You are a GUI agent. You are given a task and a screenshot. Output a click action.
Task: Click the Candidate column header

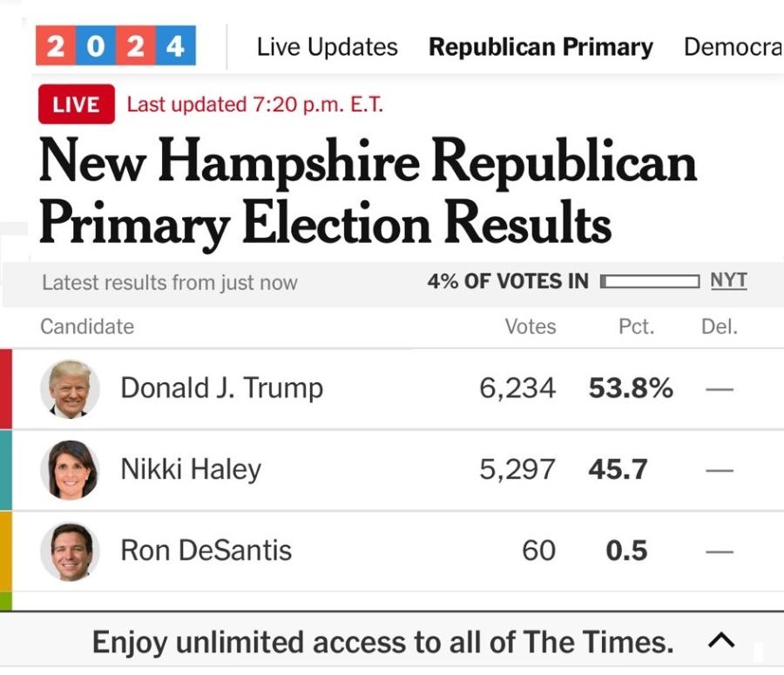(87, 327)
